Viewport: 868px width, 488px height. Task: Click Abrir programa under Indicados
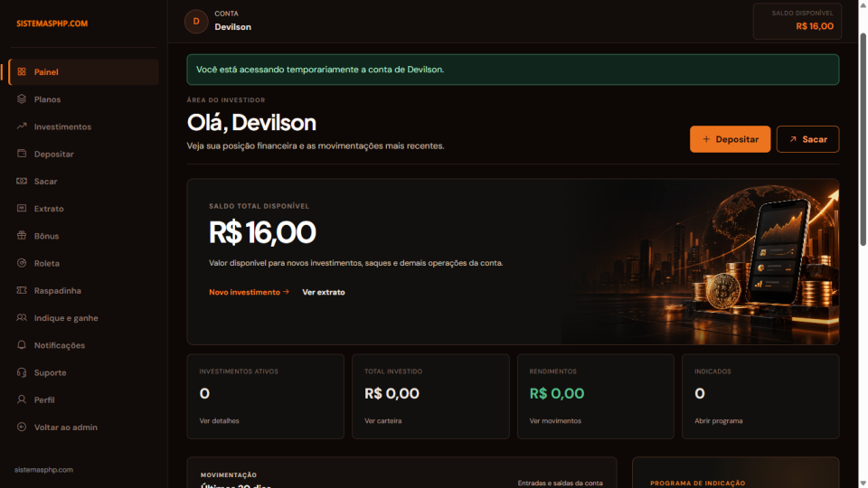tap(719, 421)
